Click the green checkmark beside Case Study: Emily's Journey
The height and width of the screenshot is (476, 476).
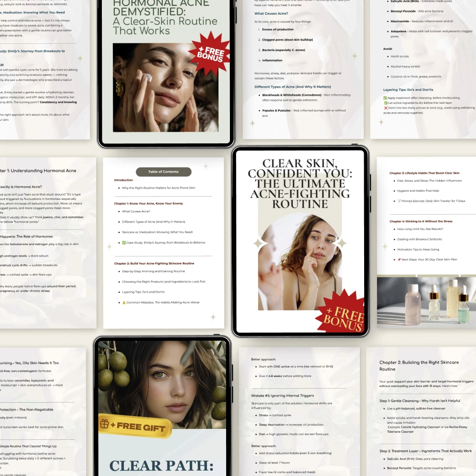[x=124, y=242]
